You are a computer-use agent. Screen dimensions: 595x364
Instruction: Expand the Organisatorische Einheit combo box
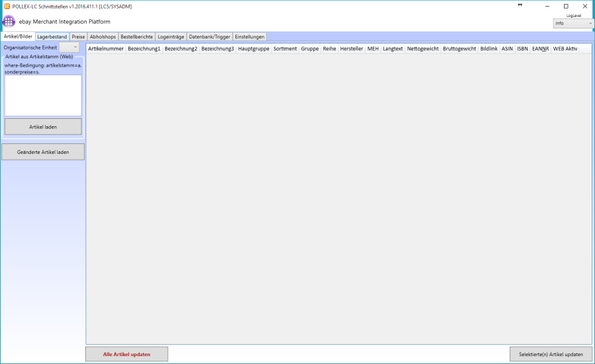point(69,48)
